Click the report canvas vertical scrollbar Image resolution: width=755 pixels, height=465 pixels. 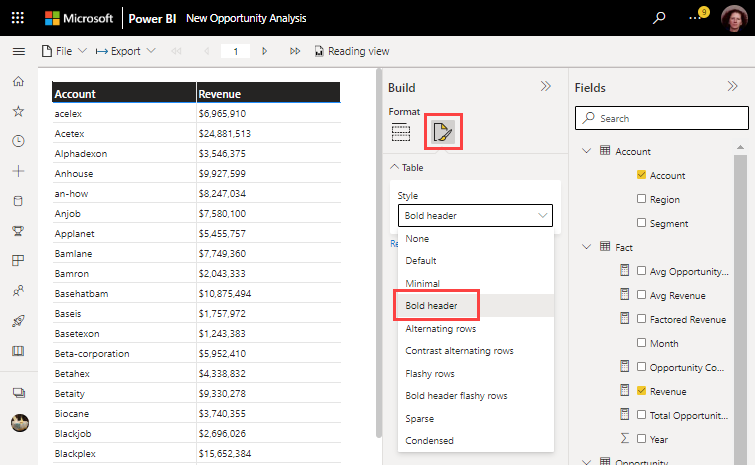tap(379, 253)
